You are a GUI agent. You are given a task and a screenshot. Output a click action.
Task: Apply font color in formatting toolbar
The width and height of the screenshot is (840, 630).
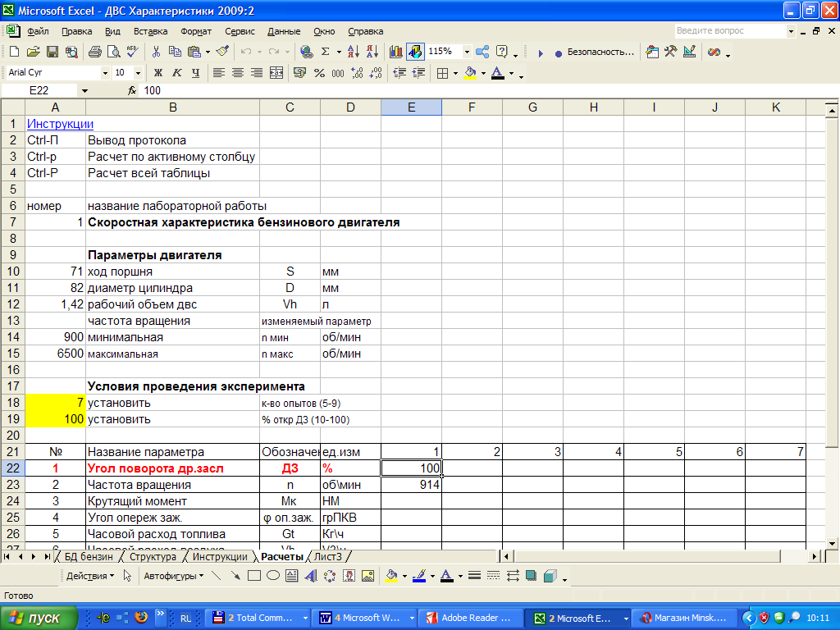point(498,73)
